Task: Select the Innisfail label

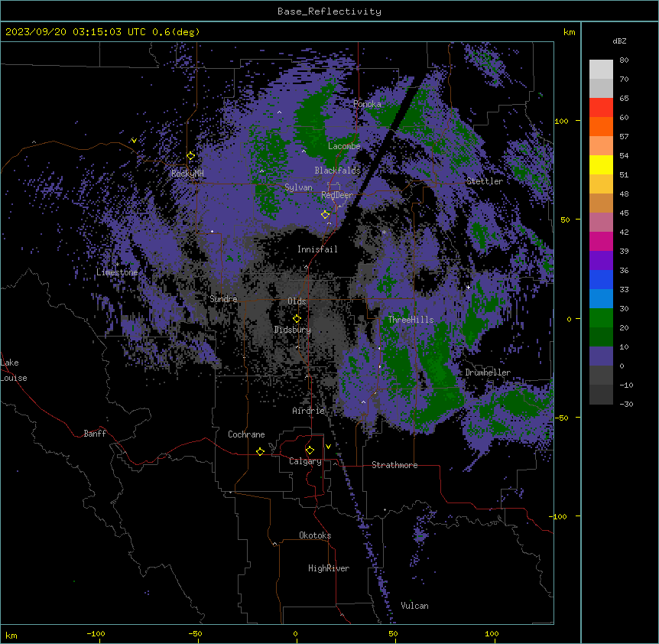Action: click(x=317, y=249)
